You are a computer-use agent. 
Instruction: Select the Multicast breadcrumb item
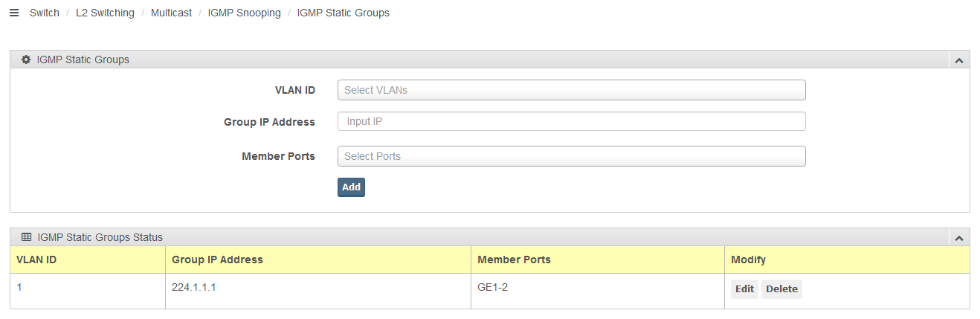click(x=171, y=13)
